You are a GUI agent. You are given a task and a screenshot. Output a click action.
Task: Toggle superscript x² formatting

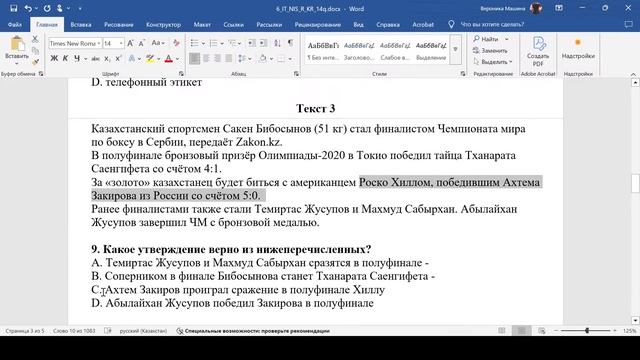point(118,59)
